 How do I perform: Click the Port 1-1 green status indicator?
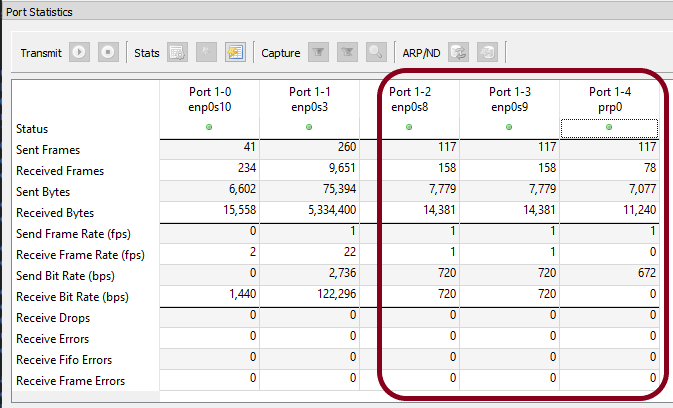point(309,127)
